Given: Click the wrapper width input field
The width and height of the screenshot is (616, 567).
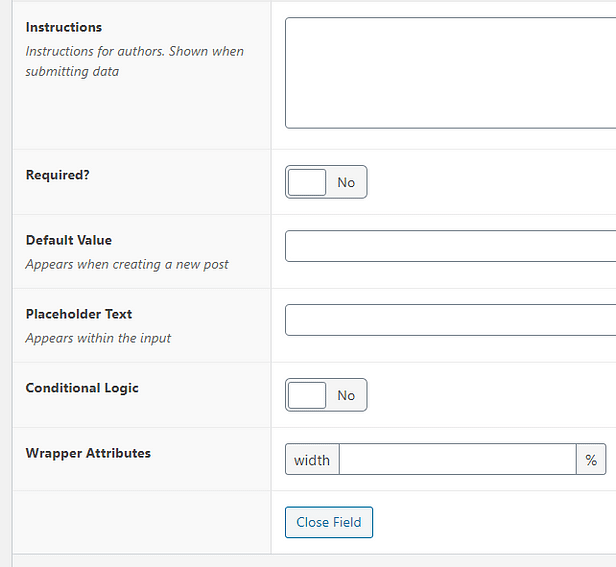Looking at the screenshot, I should pyautogui.click(x=457, y=460).
